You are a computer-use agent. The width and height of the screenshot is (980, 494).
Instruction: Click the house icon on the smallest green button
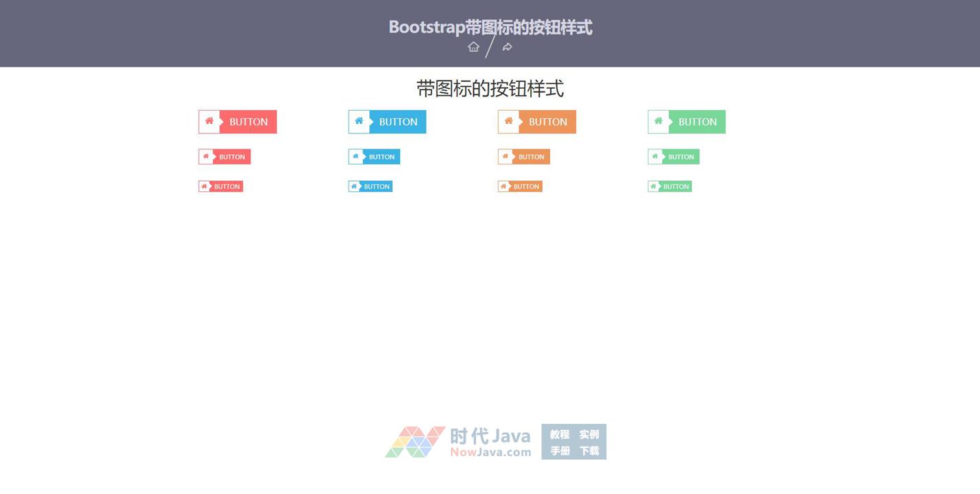pos(653,186)
